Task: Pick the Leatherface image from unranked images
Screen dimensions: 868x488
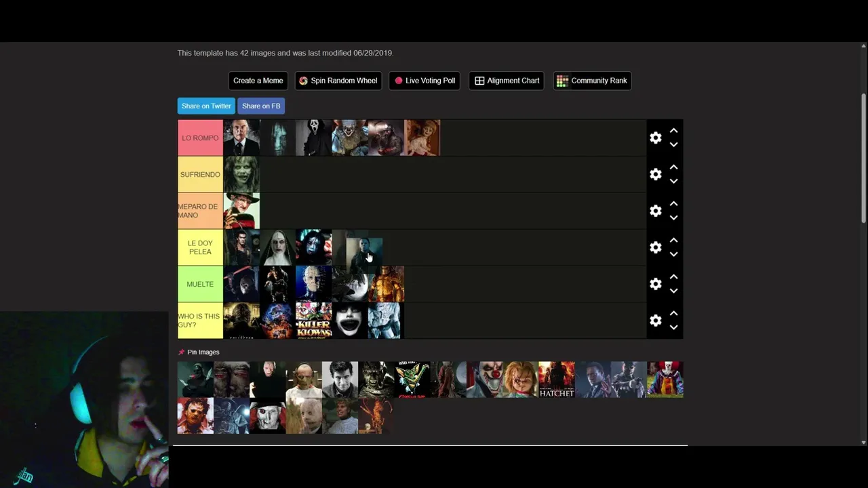Action: point(195,415)
